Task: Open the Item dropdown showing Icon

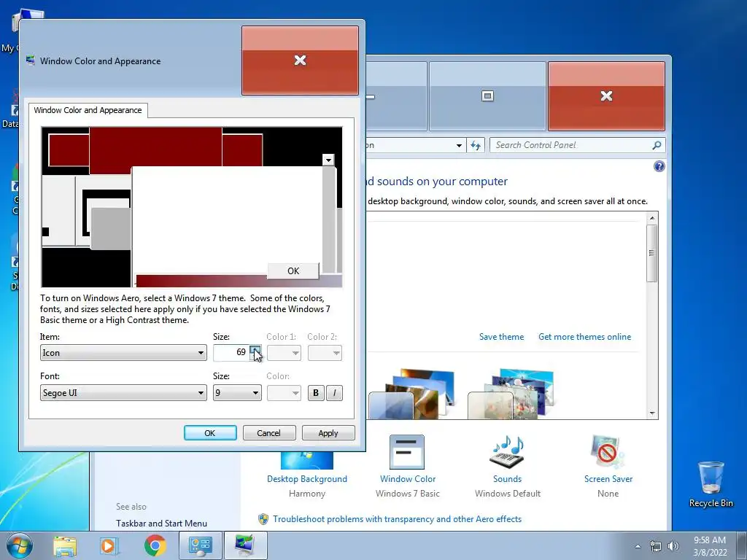Action: [123, 353]
